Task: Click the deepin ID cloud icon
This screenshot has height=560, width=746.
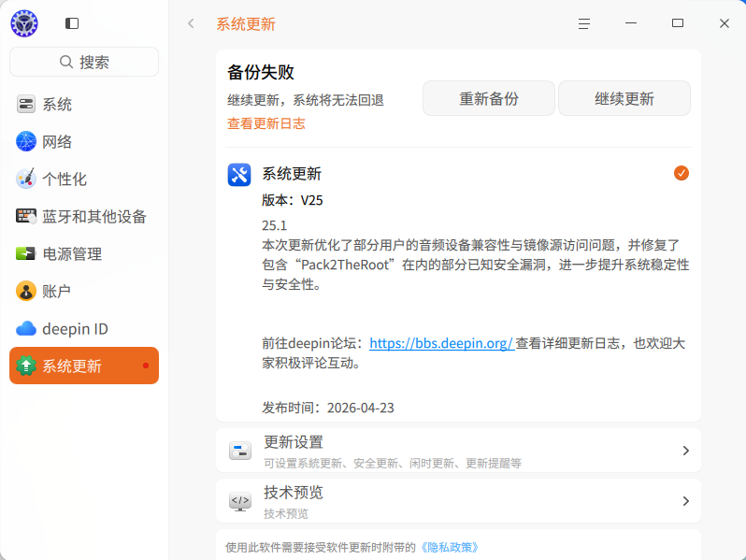Action: coord(26,328)
